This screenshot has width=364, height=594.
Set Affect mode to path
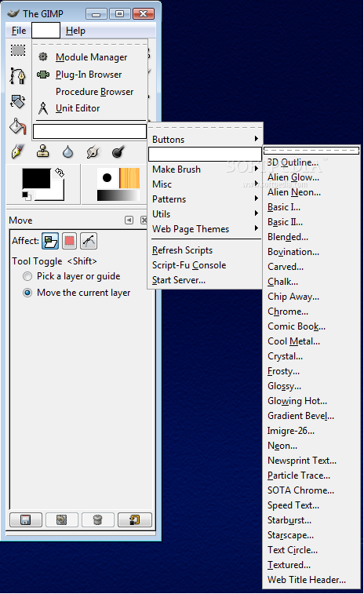[89, 241]
